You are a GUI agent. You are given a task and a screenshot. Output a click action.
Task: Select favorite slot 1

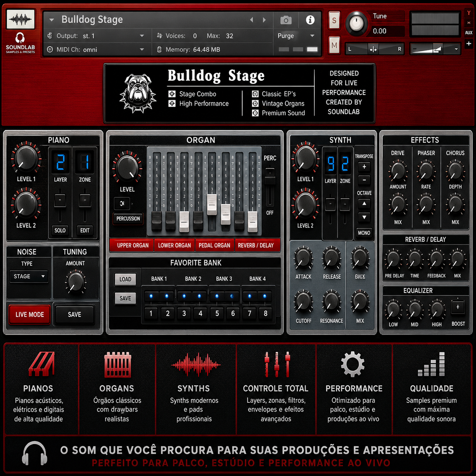(151, 313)
